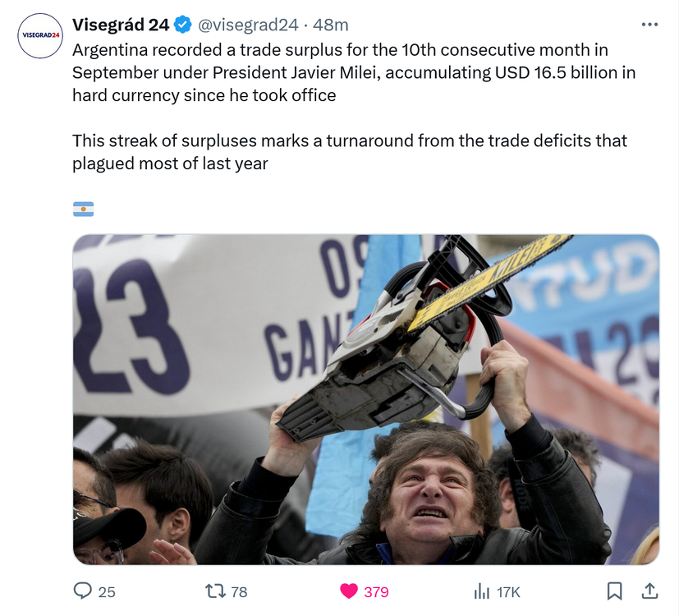This screenshot has height=616, width=679.
Task: Click the 25 replies count
Action: 107,591
